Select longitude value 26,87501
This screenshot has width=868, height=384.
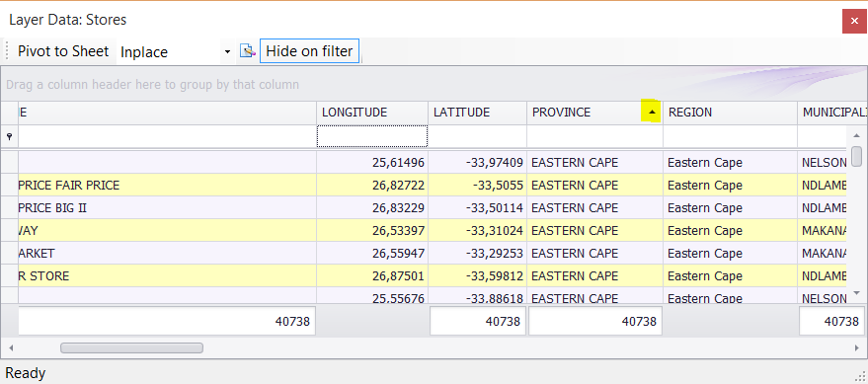pyautogui.click(x=372, y=275)
